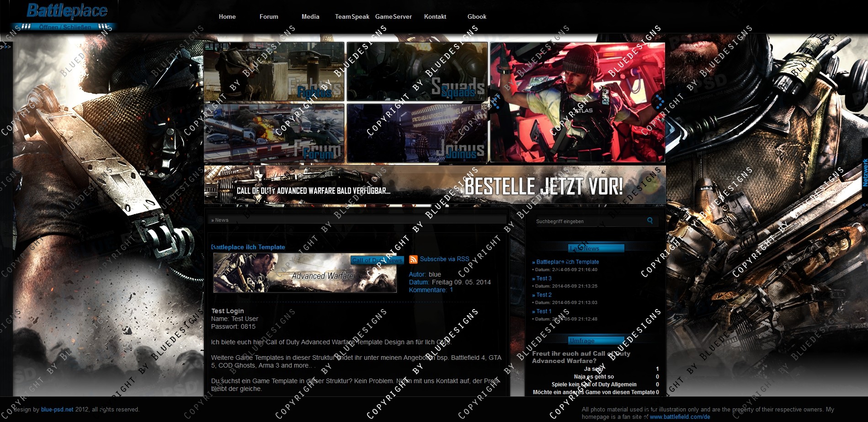Open GameServer navigation item
868x422 pixels.
coord(394,16)
